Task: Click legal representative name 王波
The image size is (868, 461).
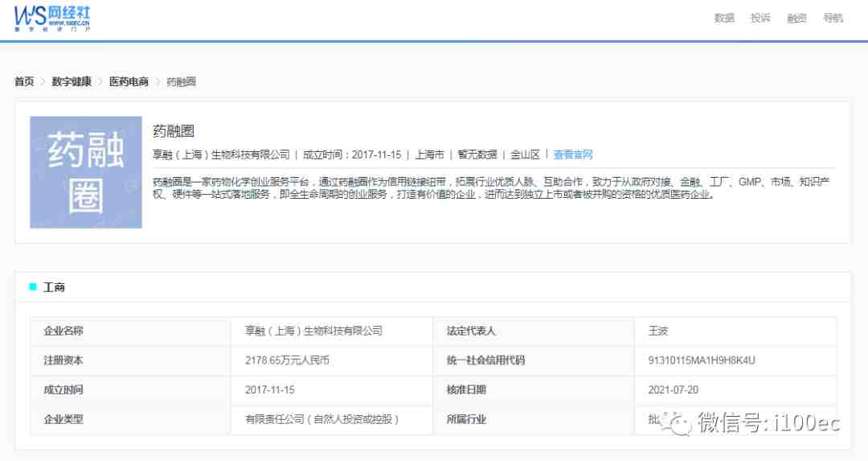Action: tap(658, 331)
